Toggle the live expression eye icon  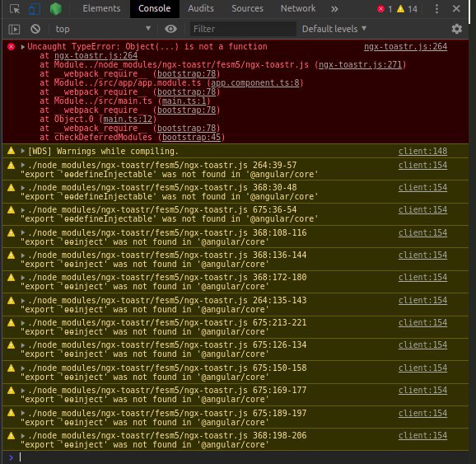[170, 29]
